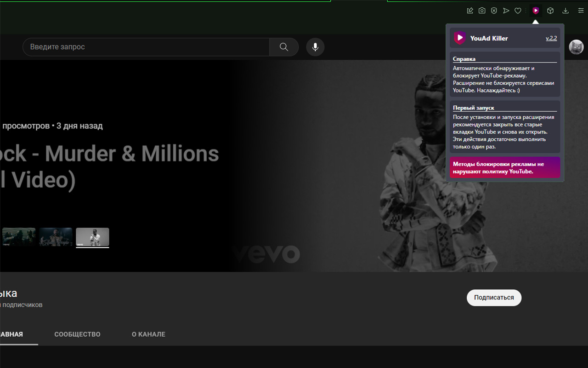Click the YouAd Killer shield logo in popup
This screenshot has width=588, height=368.
460,38
